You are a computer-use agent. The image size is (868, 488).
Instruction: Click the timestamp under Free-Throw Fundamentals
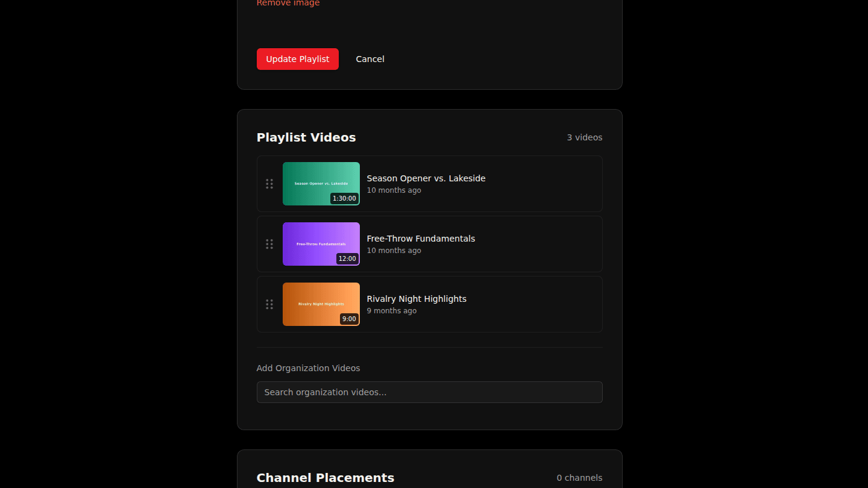(394, 251)
